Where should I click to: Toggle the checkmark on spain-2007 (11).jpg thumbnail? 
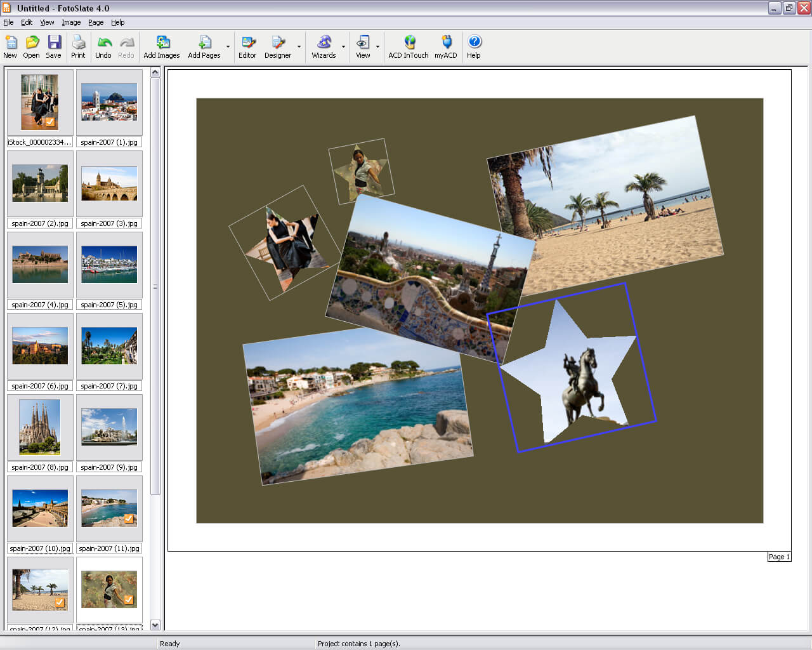pyautogui.click(x=129, y=519)
